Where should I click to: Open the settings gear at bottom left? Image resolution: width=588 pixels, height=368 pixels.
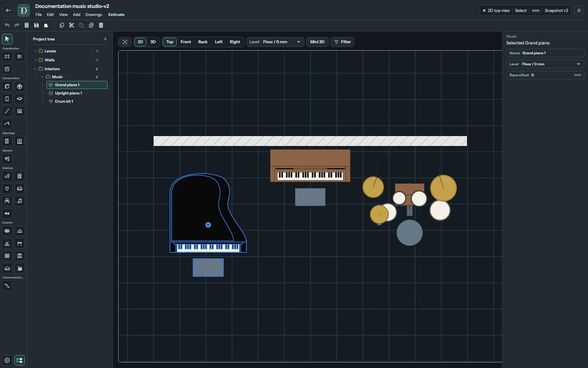pos(7,360)
